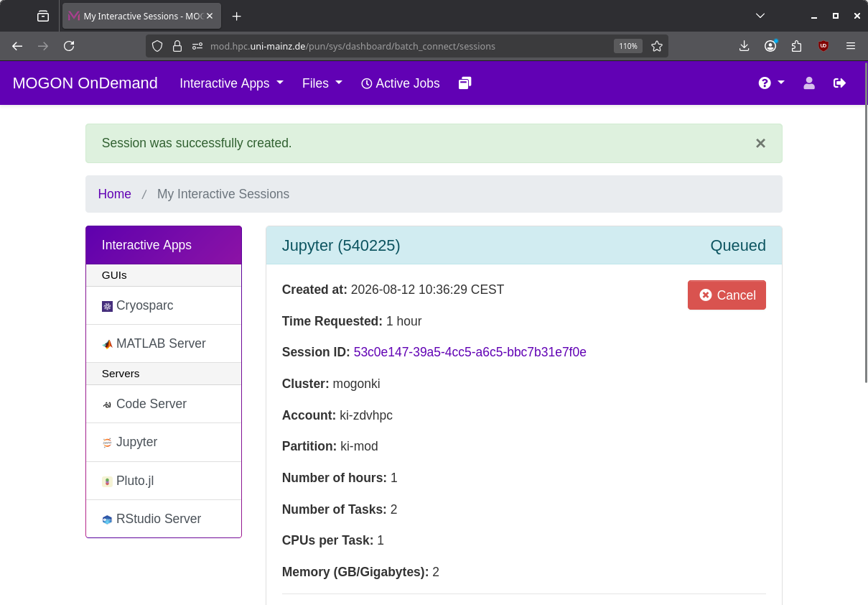Open browser downloads panel
Viewport: 868px width, 605px height.
tap(744, 46)
